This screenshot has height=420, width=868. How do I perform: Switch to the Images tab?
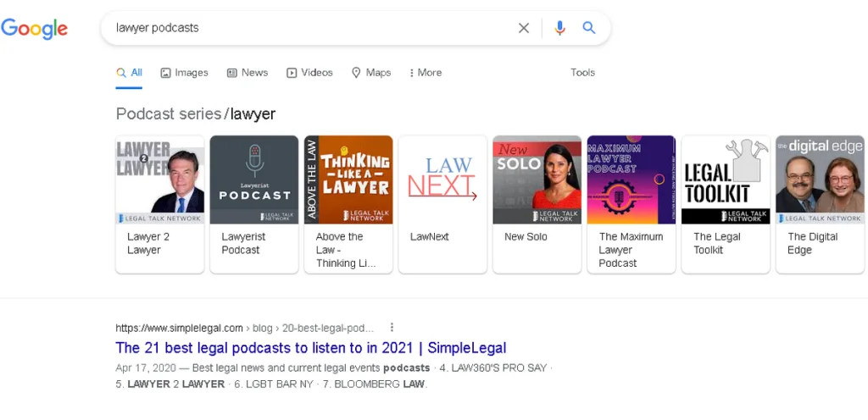184,73
